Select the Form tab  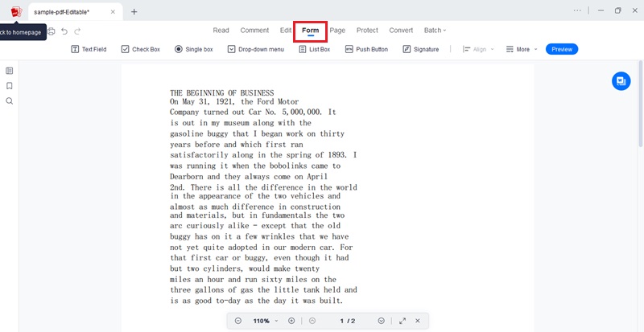click(310, 31)
